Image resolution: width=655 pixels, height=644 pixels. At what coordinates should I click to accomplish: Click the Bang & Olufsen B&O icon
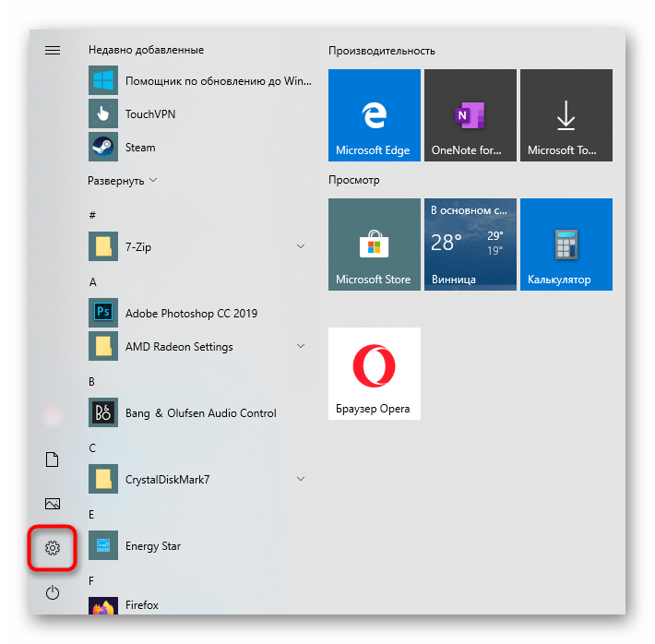103,412
